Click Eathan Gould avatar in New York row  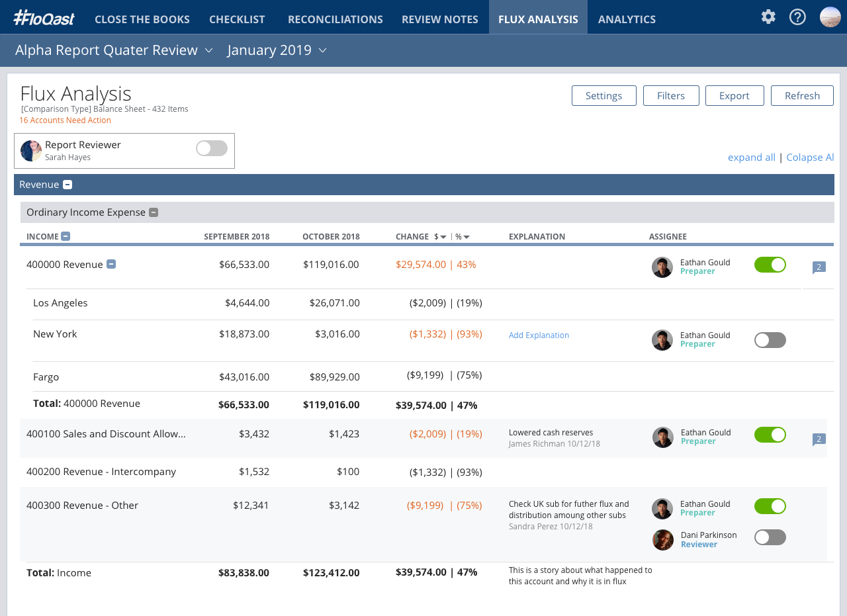click(662, 340)
